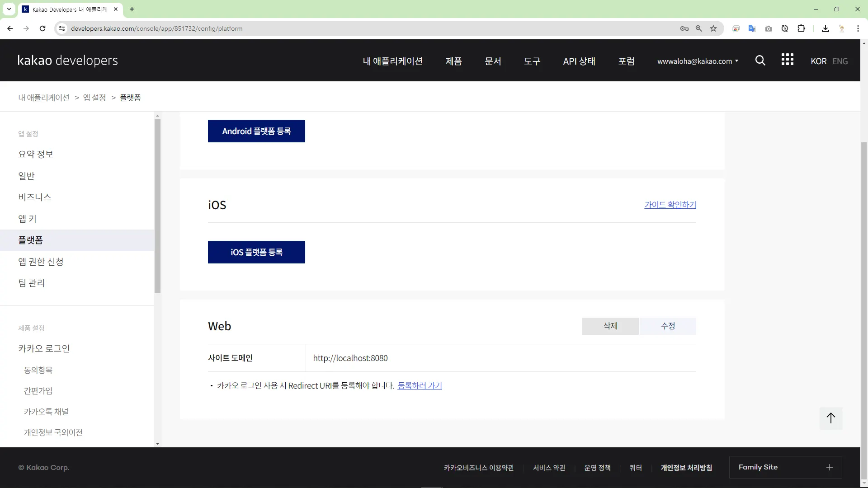868x488 pixels.
Task: Click the scroll-to-top arrow button
Action: [830, 418]
